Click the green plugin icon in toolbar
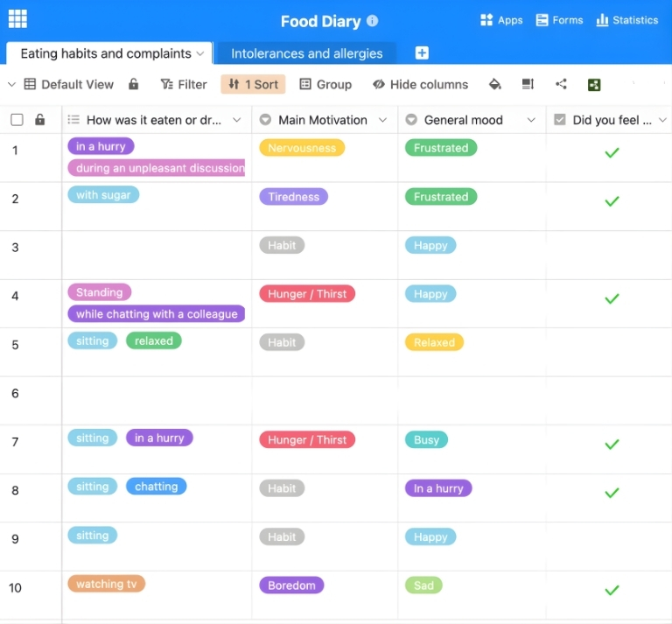The width and height of the screenshot is (672, 624). (x=594, y=85)
